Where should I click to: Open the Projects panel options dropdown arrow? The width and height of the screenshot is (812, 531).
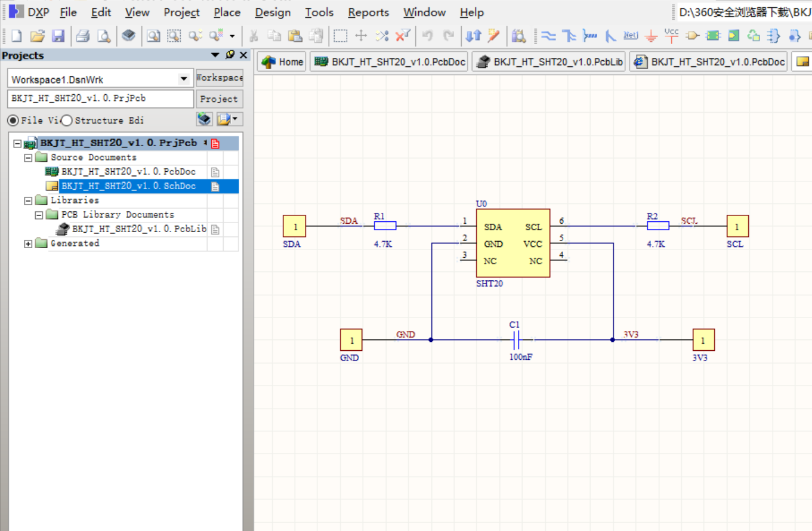[x=216, y=55]
